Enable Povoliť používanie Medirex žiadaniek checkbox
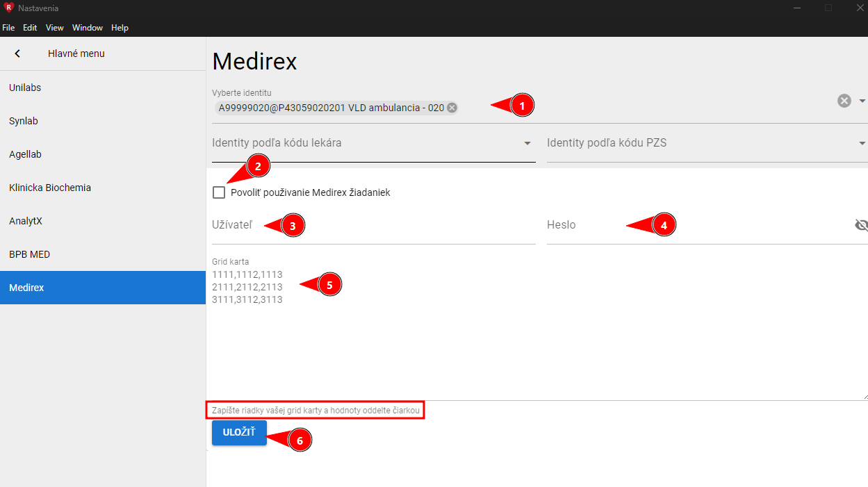The width and height of the screenshot is (868, 487). tap(219, 192)
